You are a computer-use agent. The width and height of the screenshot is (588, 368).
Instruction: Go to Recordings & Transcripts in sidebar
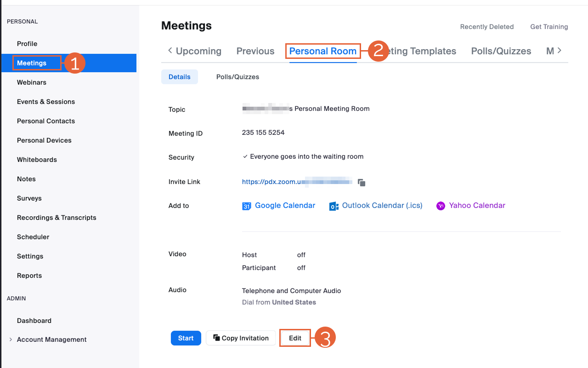click(x=57, y=218)
